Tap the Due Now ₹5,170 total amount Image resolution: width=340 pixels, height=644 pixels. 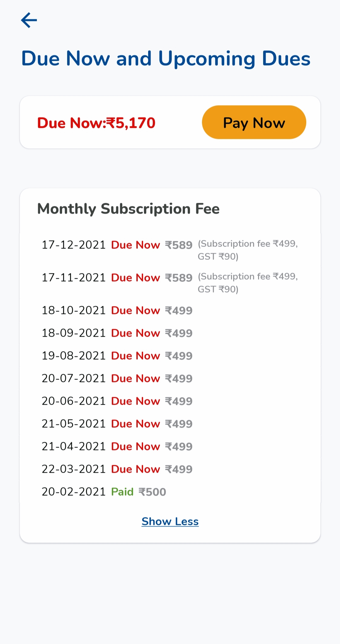tap(96, 123)
